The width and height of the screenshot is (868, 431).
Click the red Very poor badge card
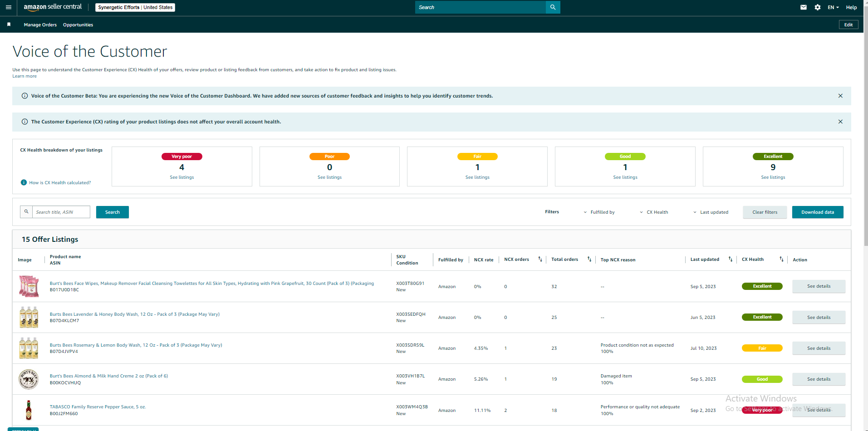tap(182, 157)
